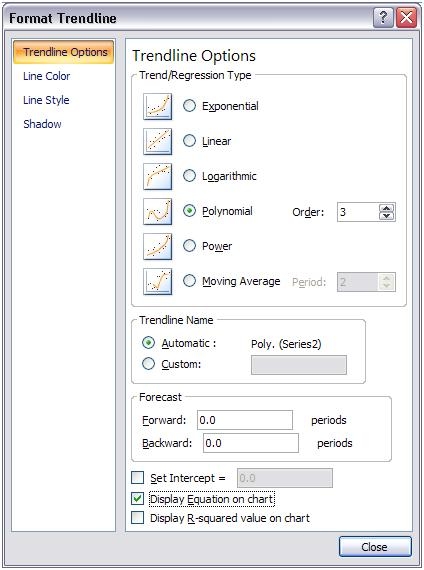Image resolution: width=424 pixels, height=570 pixels.
Task: Click the Format Trendline title text
Action: 63,18
